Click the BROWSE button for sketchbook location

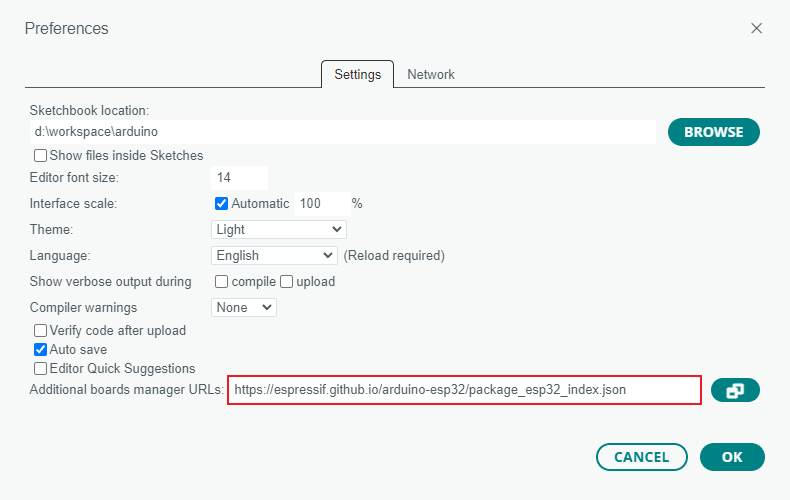[713, 132]
